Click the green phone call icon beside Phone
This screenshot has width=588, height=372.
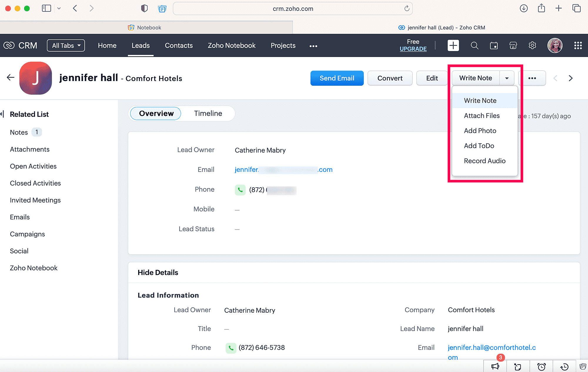click(x=240, y=190)
